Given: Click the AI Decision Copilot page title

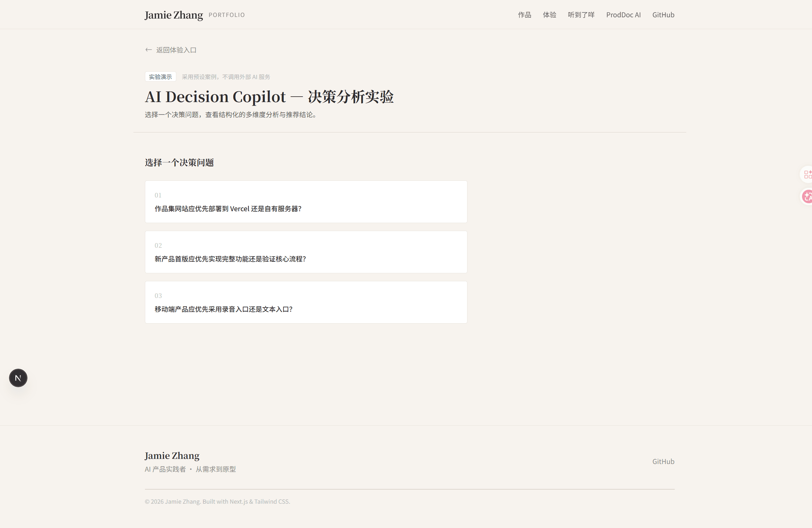Looking at the screenshot, I should (269, 97).
